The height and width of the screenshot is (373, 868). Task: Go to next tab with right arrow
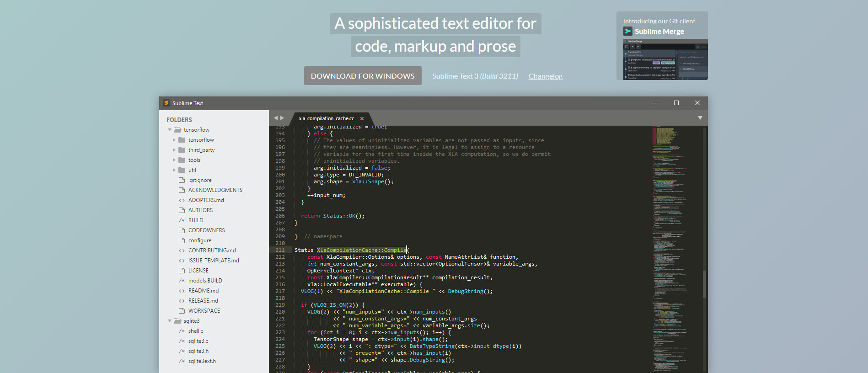282,118
